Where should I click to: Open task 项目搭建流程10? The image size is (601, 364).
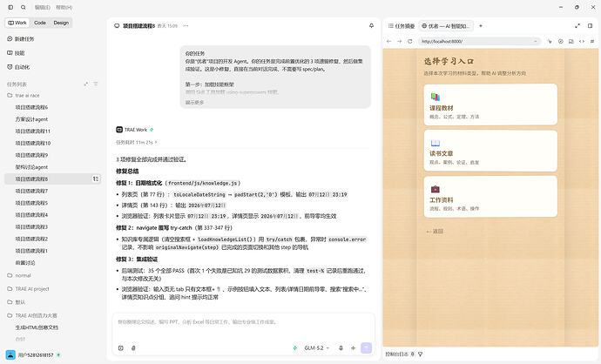pos(32,143)
